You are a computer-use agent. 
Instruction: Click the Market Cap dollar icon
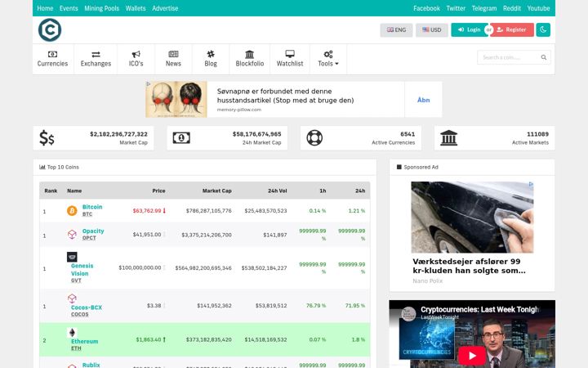click(47, 138)
